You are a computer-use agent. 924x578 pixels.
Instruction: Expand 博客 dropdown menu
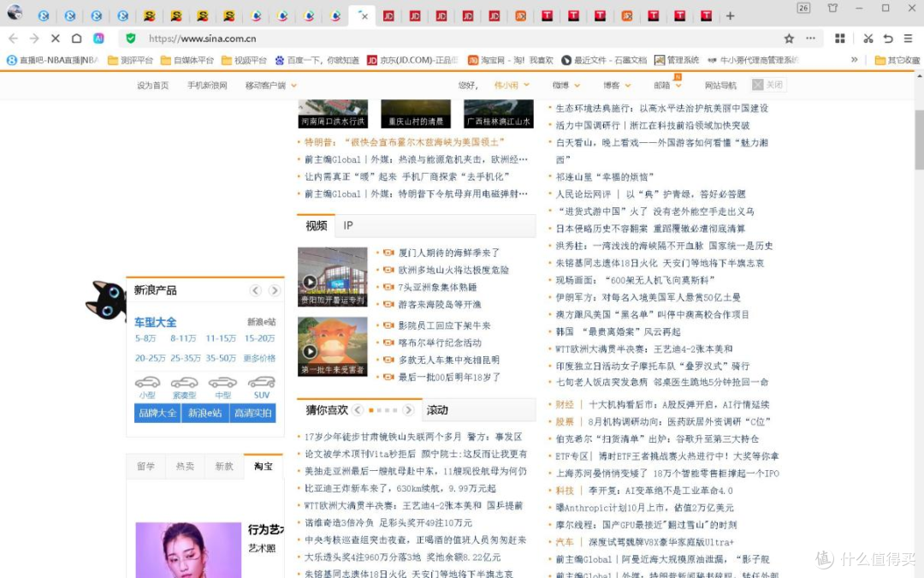click(617, 86)
